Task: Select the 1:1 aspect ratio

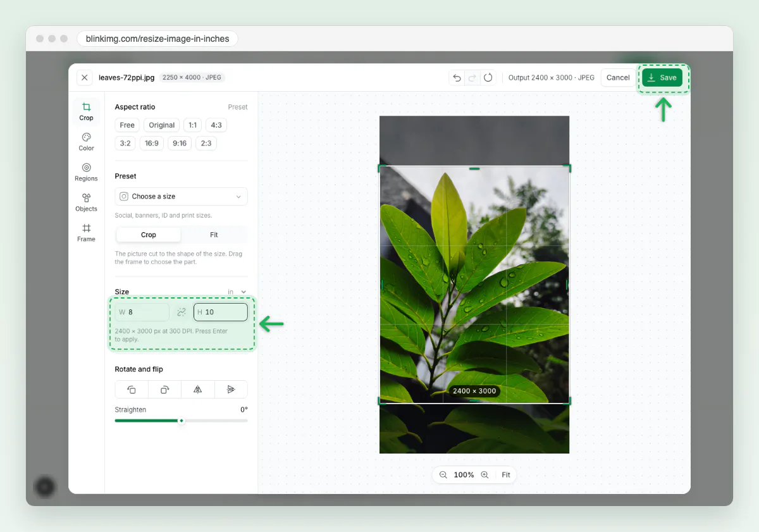Action: (x=193, y=125)
